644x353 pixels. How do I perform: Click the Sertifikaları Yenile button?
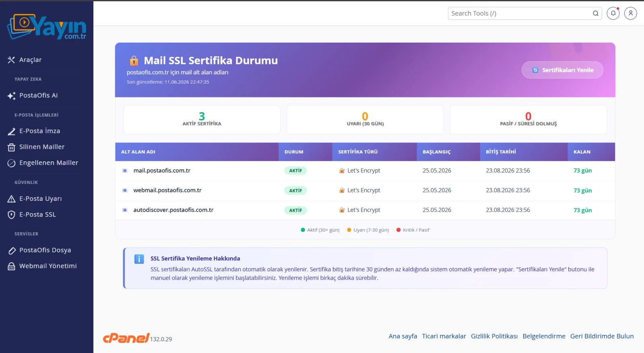point(562,70)
